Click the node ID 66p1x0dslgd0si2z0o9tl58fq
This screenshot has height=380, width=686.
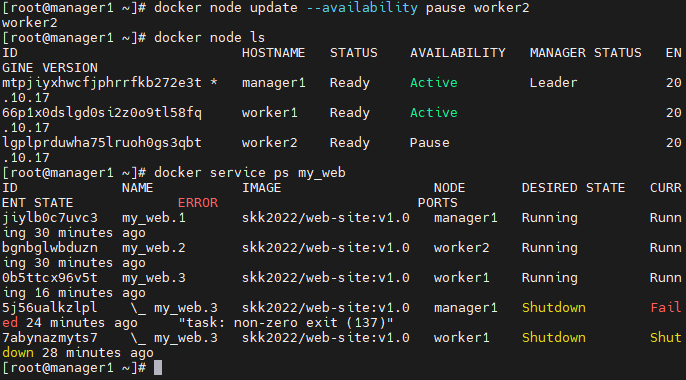click(102, 113)
